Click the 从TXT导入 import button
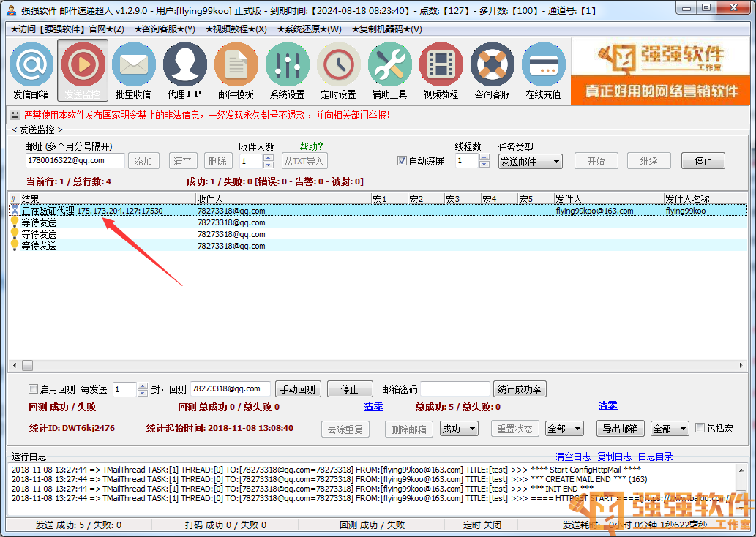This screenshot has height=537, width=756. (x=304, y=161)
